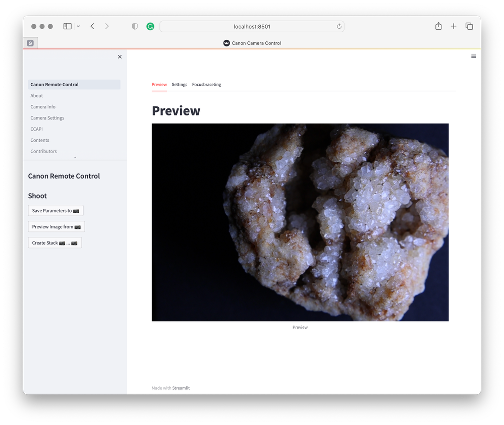Viewport: 504px width, 425px height.
Task: Open the Streamlit hamburger menu
Action: coord(473,56)
